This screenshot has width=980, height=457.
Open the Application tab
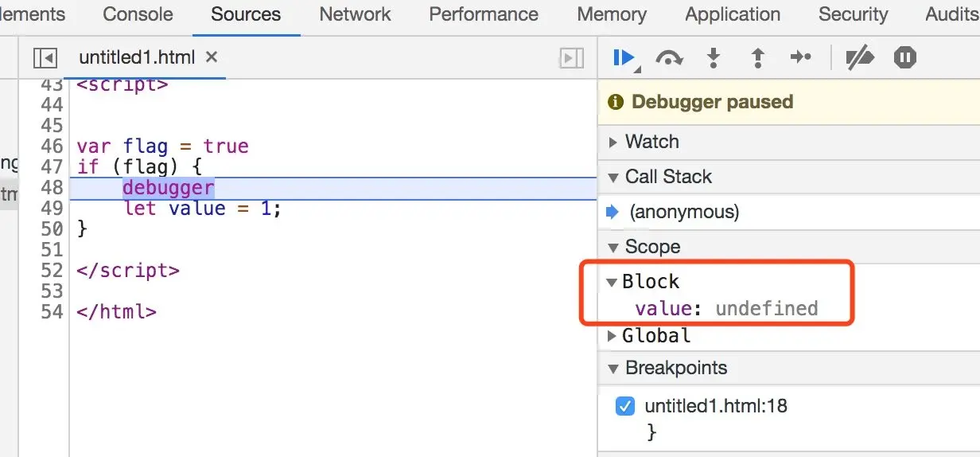click(x=732, y=14)
